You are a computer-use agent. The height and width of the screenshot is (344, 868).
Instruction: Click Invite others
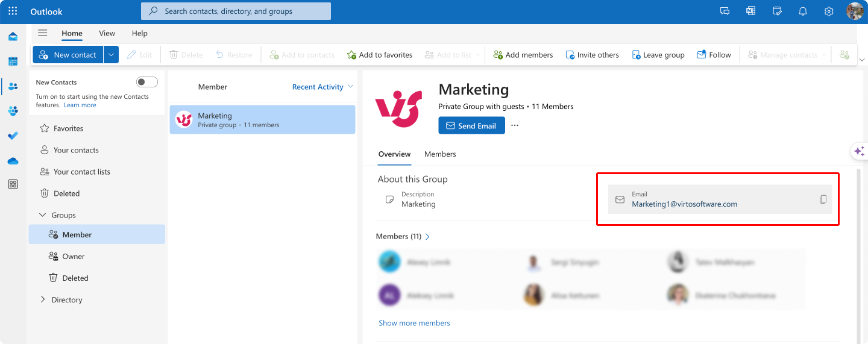(592, 55)
